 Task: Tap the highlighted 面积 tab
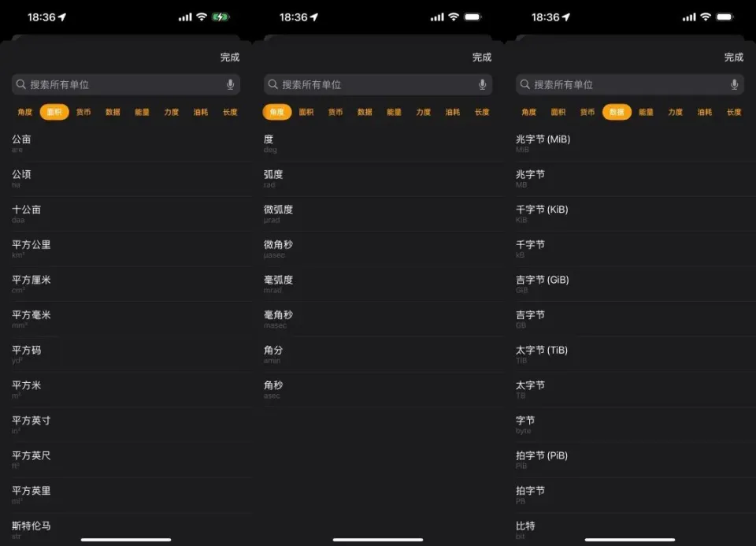tap(54, 112)
